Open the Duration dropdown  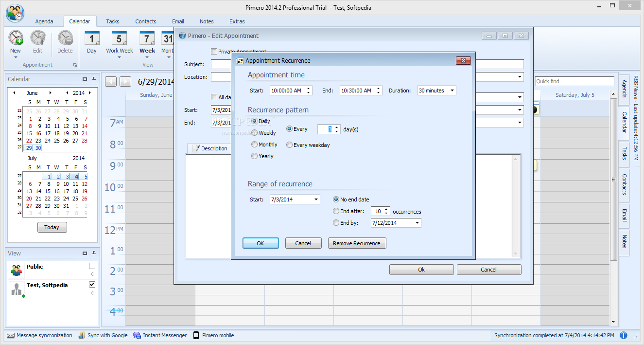tap(453, 91)
